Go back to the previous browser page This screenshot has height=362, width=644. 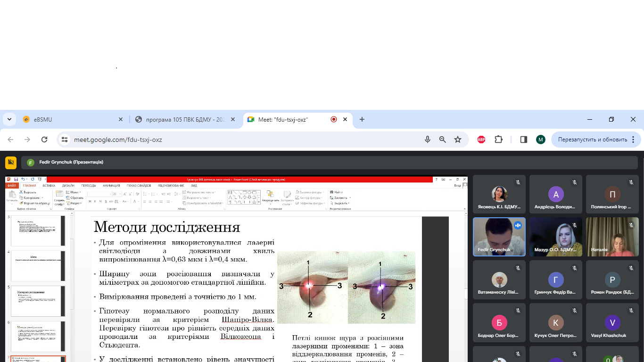10,140
